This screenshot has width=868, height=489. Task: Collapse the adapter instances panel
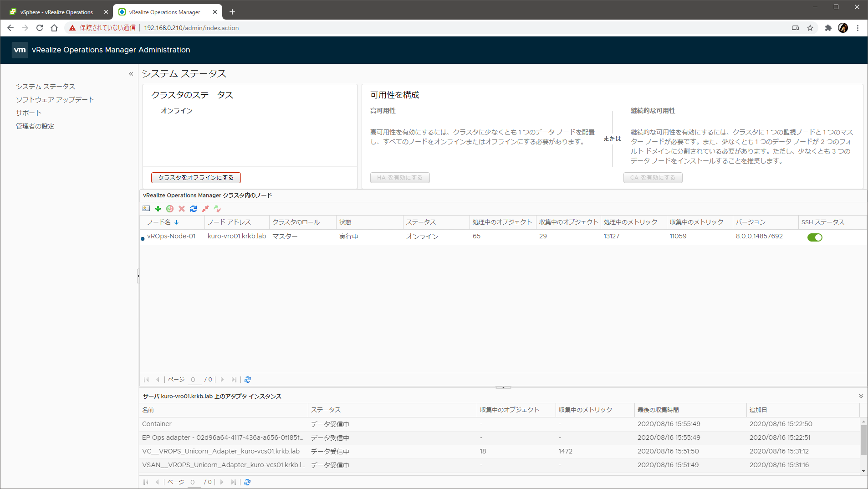[x=861, y=396]
